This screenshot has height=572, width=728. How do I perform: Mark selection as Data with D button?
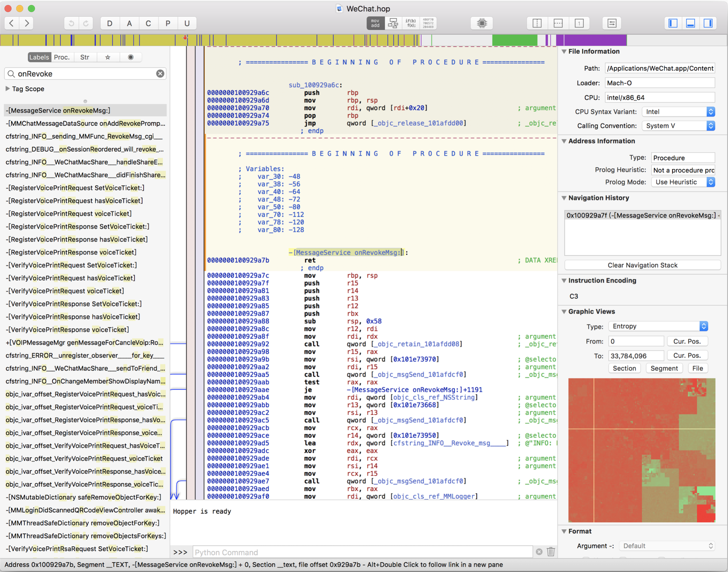[x=110, y=23]
